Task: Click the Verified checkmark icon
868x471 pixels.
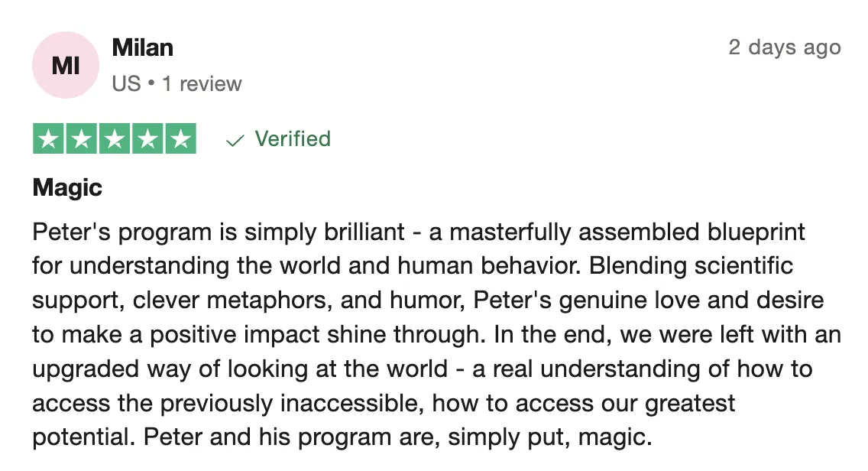Action: 235,140
